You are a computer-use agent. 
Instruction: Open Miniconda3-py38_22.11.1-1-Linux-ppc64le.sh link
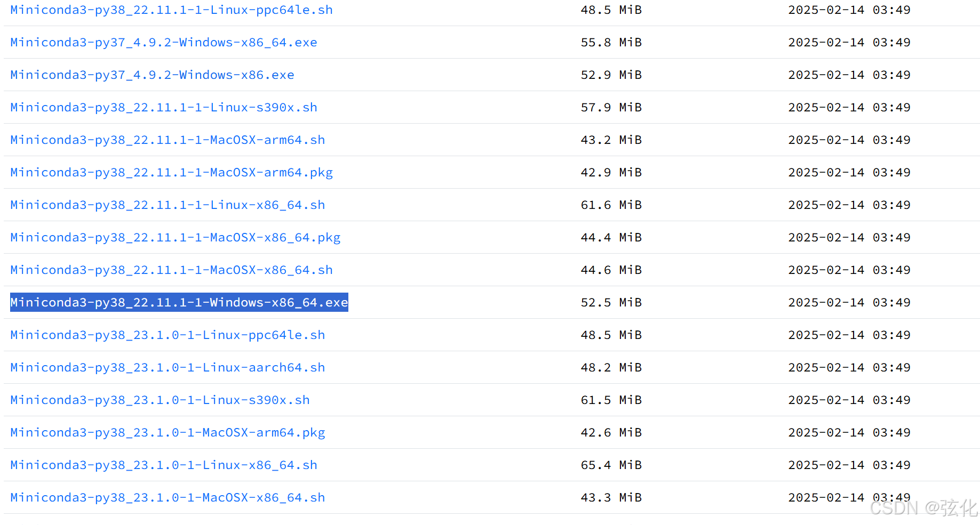171,10
